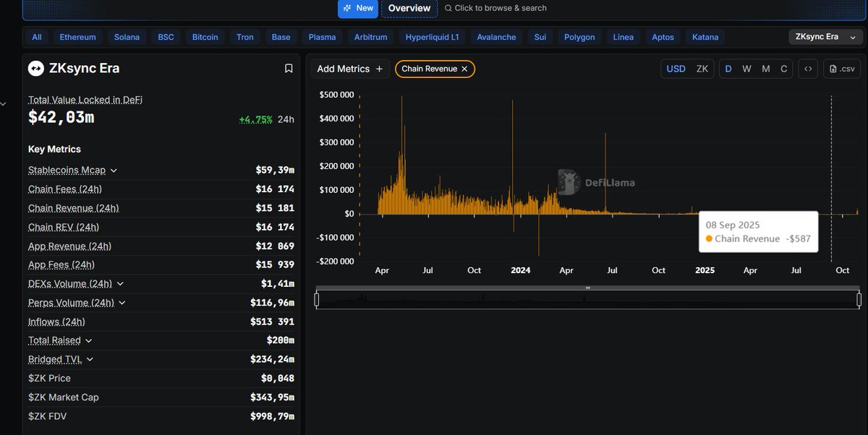Select the Bitcoin chain filter
Screen dimensions: 868x435
pyautogui.click(x=205, y=37)
